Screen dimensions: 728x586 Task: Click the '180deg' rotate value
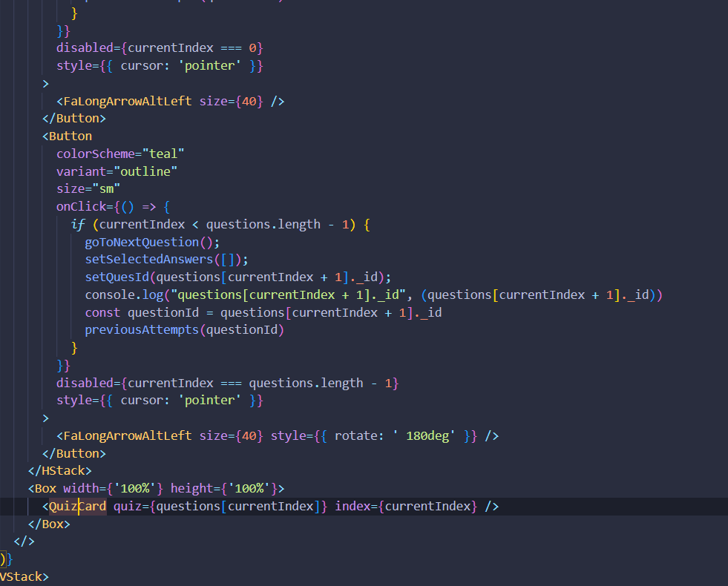[x=429, y=435]
